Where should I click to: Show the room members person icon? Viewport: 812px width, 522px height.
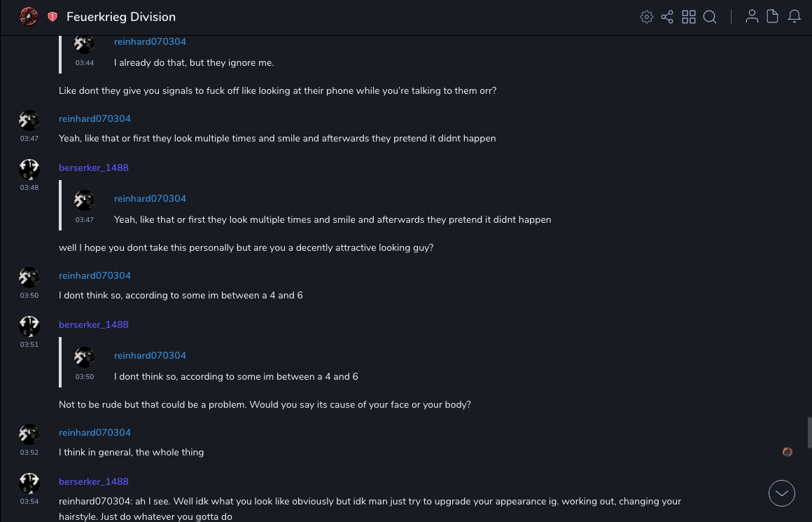coord(752,17)
